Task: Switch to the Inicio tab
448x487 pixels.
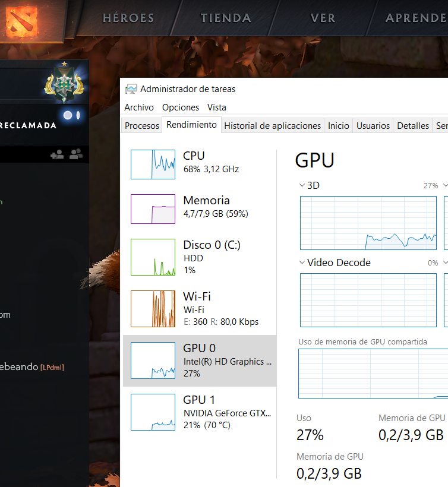Action: point(338,125)
